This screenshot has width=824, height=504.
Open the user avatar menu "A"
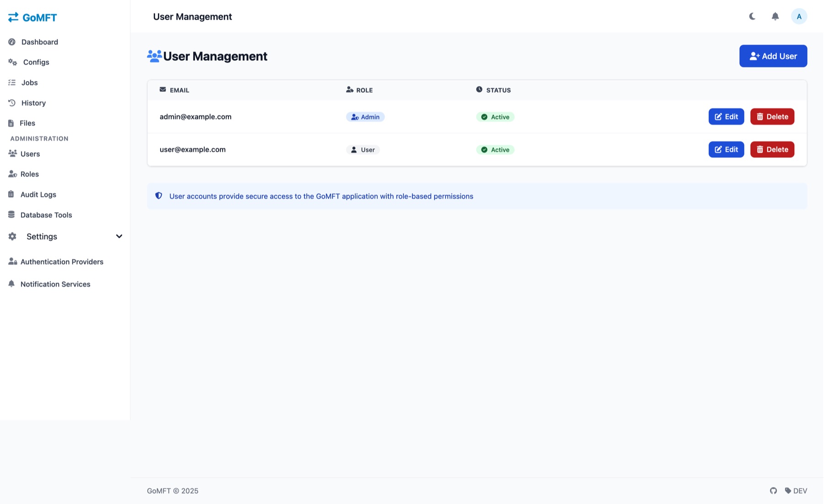[x=799, y=16]
